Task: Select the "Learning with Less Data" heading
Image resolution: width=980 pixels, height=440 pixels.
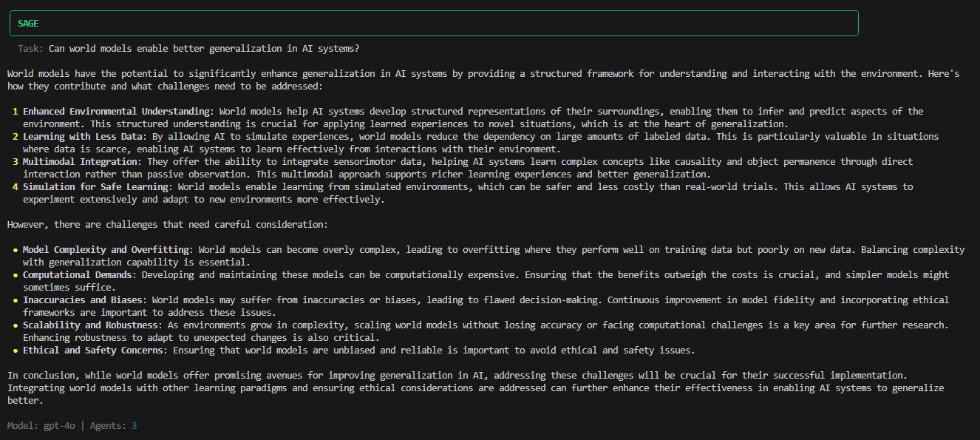Action: pos(82,137)
